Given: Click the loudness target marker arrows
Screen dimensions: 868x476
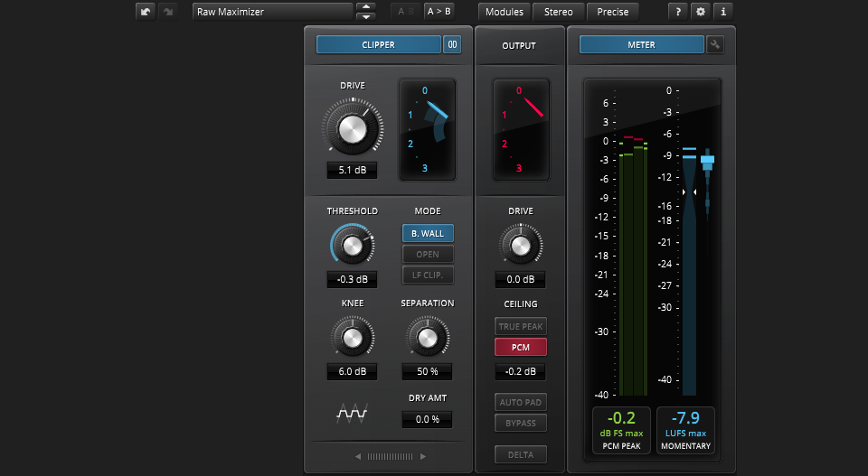Looking at the screenshot, I should point(689,191).
